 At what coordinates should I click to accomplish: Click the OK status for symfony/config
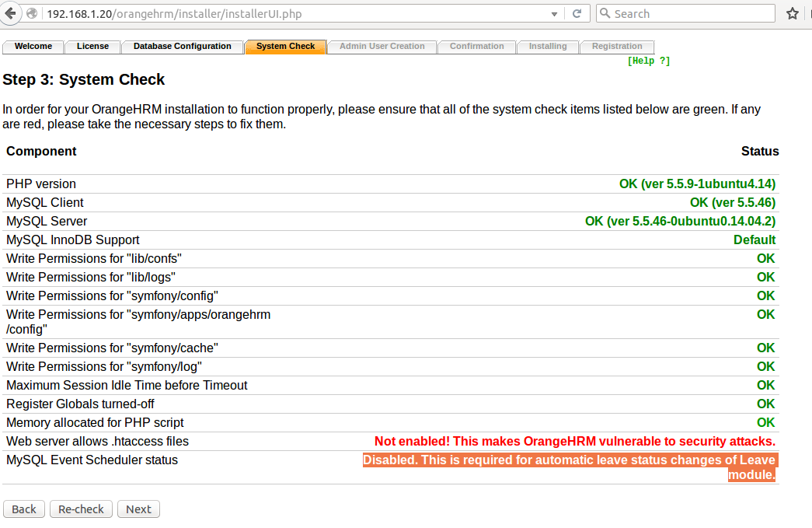pyautogui.click(x=766, y=295)
